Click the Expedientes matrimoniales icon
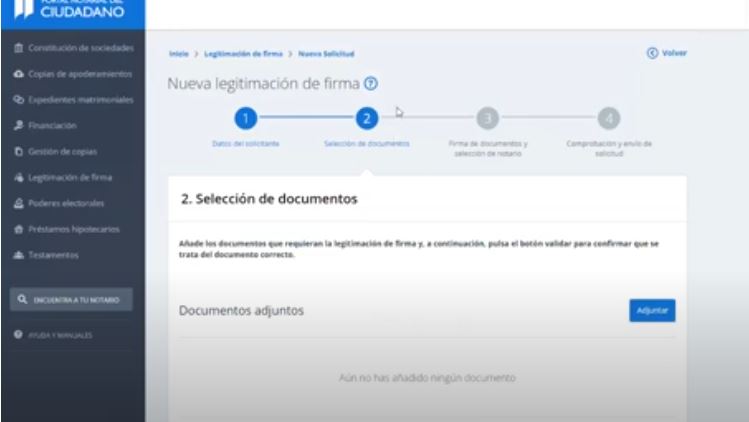This screenshot has width=749, height=422. pos(18,100)
